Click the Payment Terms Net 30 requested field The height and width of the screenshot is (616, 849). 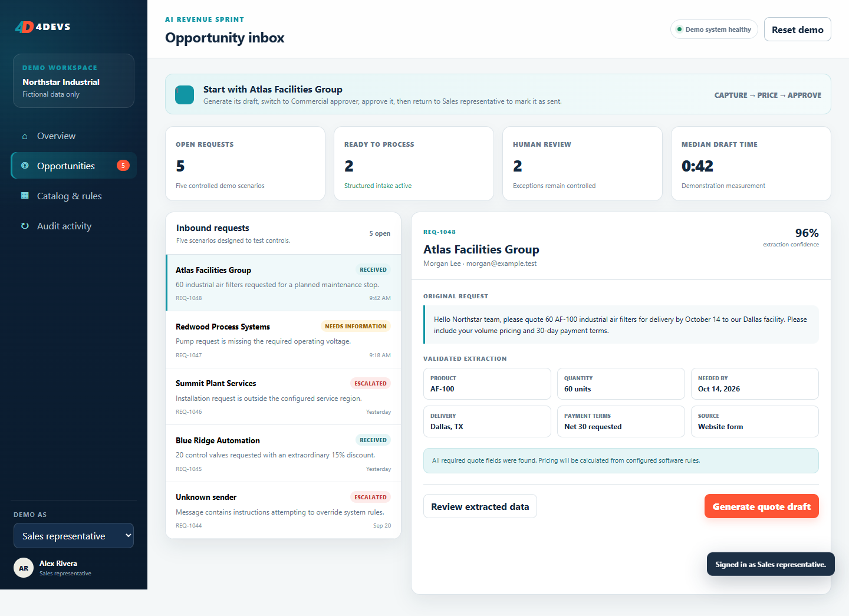621,421
